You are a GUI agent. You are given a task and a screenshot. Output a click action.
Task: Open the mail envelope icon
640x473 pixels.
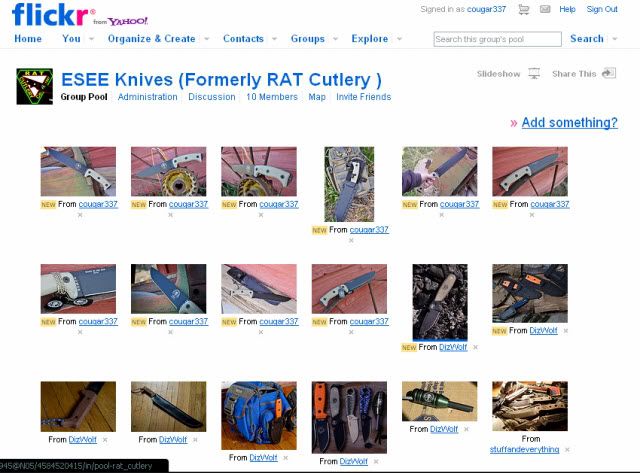(545, 9)
